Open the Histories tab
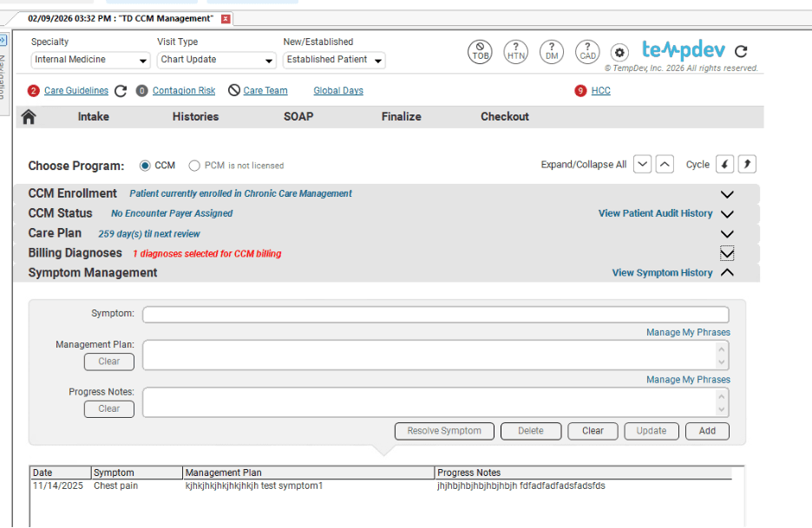This screenshot has height=528, width=812. tap(195, 117)
